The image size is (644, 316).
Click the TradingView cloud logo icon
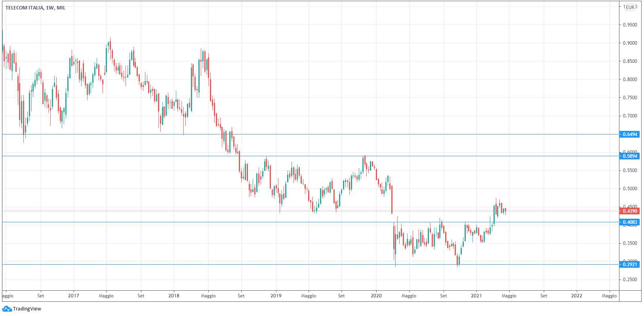[7, 309]
